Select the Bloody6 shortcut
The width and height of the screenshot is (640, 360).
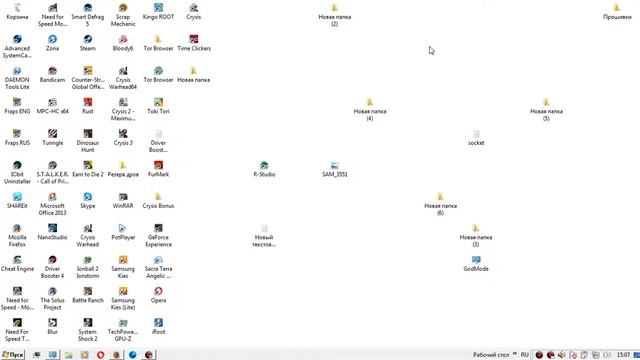point(123,43)
